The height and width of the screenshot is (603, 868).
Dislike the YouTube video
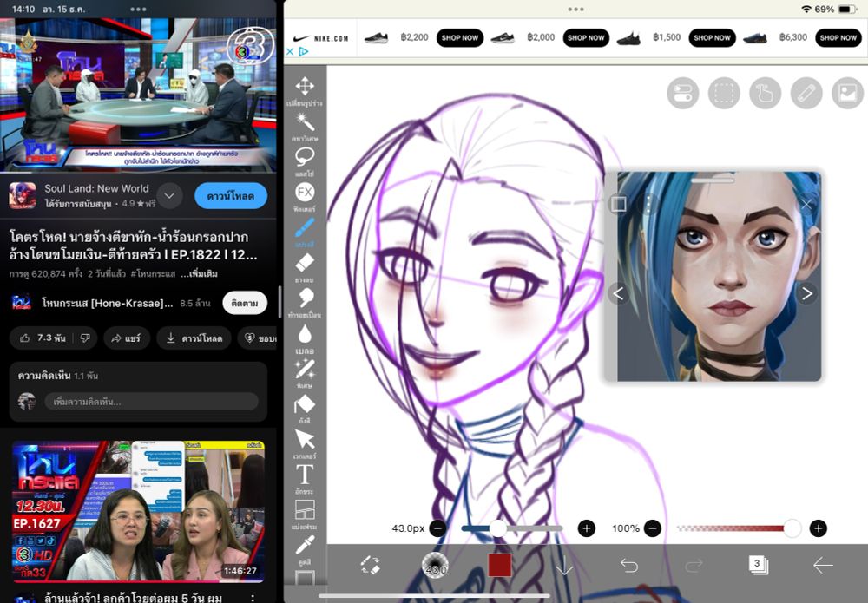tap(85, 338)
